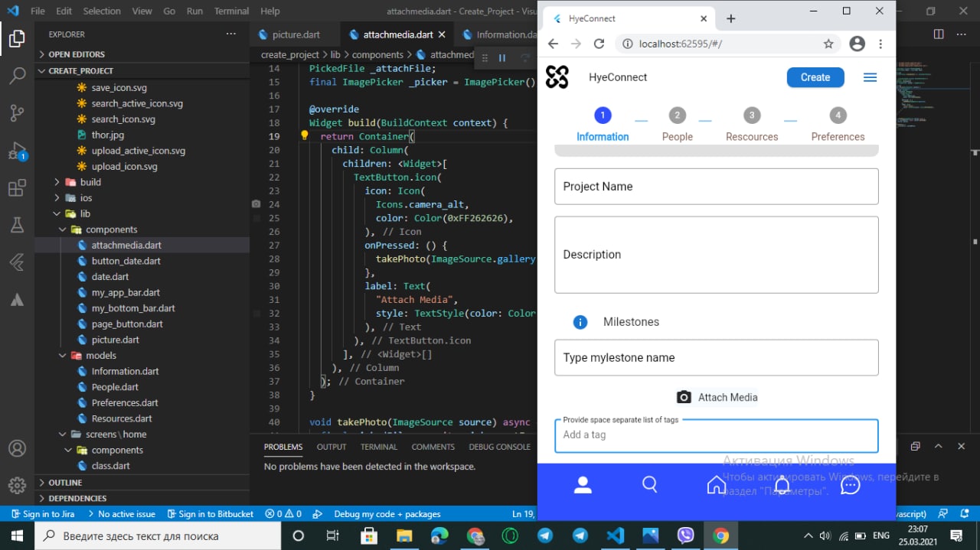Split the editor right
980x550 pixels.
click(x=939, y=34)
